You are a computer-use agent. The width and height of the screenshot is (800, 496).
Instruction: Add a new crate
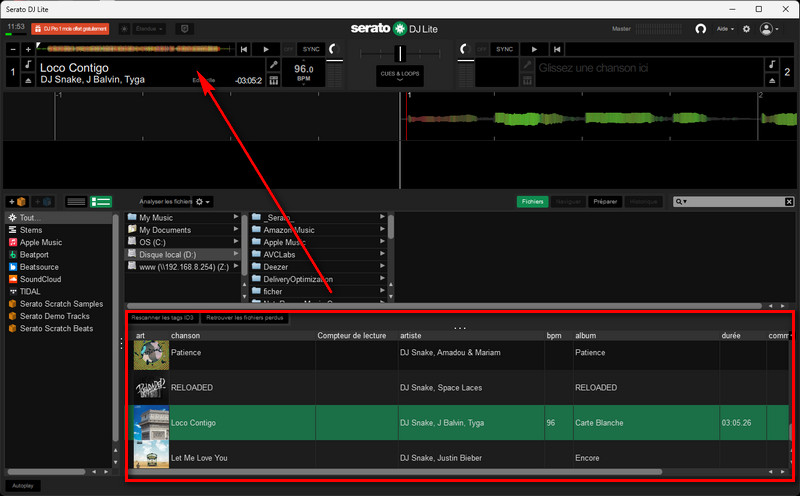pos(17,202)
